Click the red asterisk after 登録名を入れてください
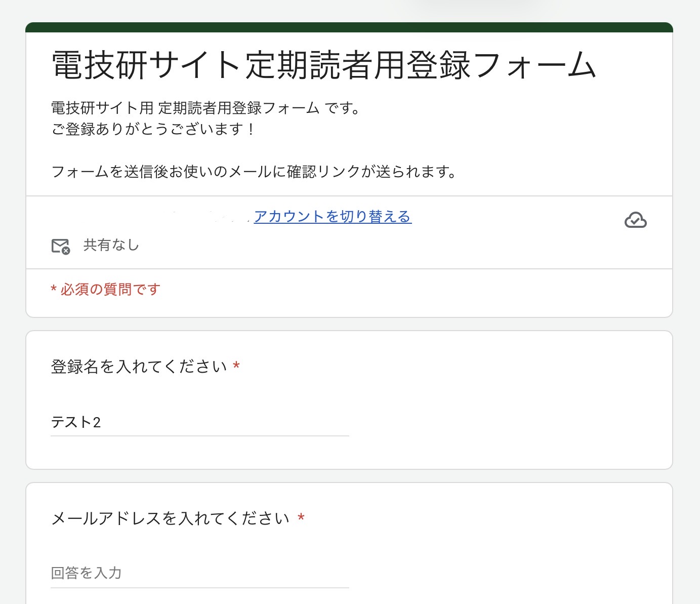This screenshot has width=700, height=604. [x=236, y=366]
